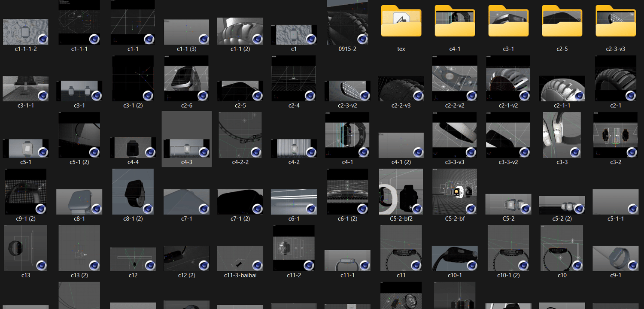Open the c2-5 folder
The image size is (644, 309).
pyautogui.click(x=562, y=21)
